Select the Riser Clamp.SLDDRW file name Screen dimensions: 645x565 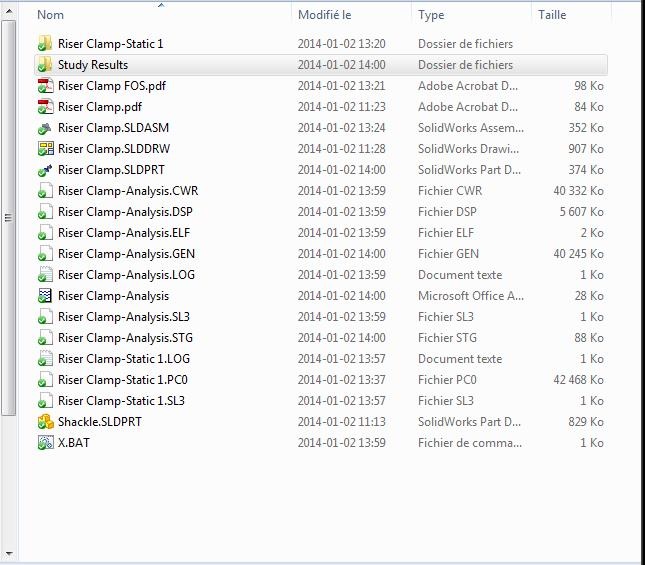point(114,149)
